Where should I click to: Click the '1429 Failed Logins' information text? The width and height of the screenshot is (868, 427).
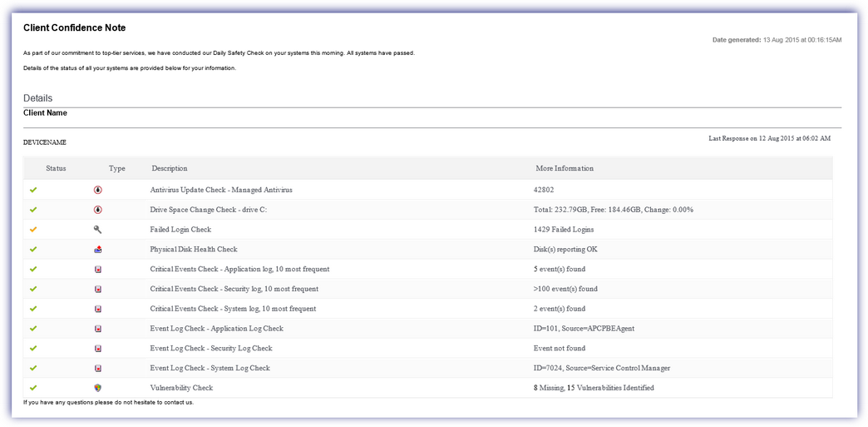pos(565,230)
